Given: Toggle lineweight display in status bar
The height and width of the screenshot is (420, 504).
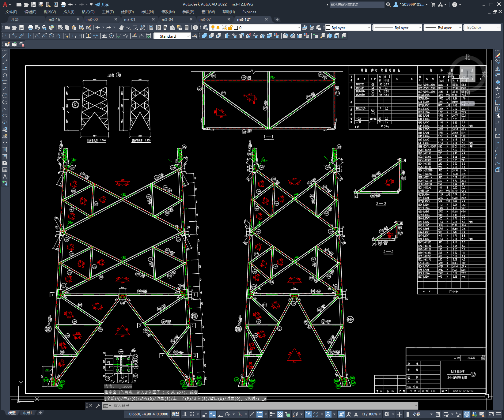Looking at the screenshot, I should coord(272,414).
